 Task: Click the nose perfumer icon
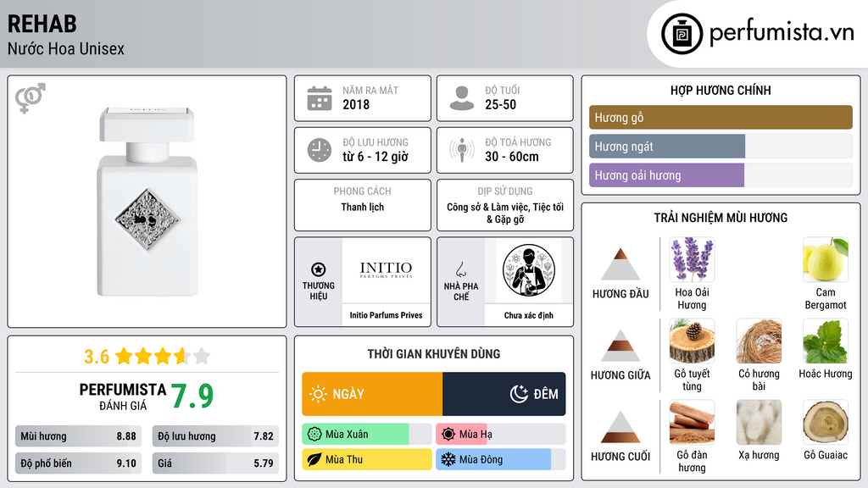coord(460,269)
